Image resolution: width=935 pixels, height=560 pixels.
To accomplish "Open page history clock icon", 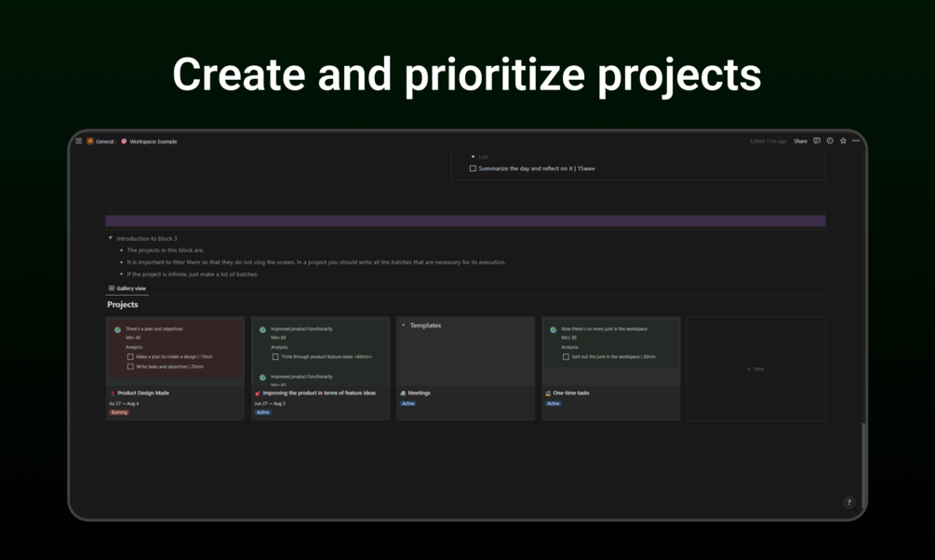I will 830,140.
